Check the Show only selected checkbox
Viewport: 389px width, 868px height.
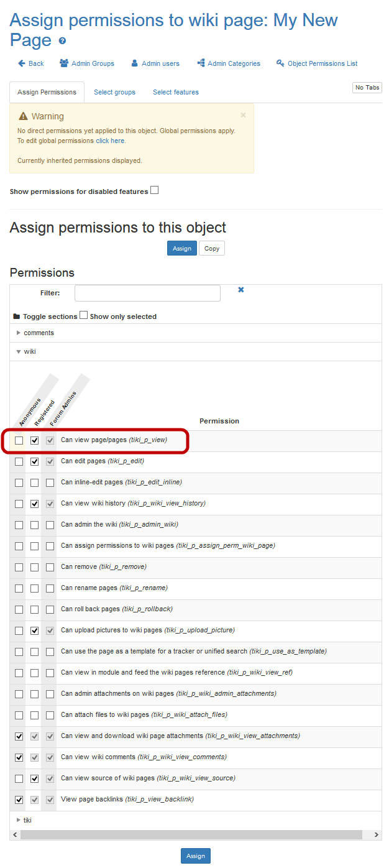84,315
